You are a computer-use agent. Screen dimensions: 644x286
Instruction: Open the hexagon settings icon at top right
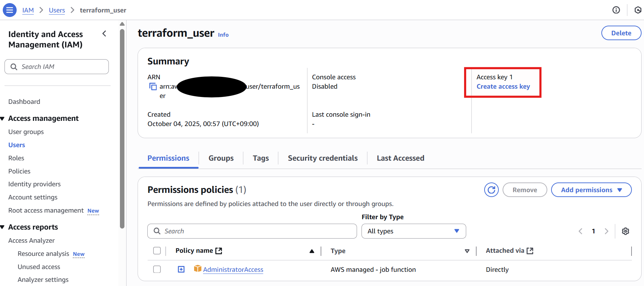[x=638, y=10]
